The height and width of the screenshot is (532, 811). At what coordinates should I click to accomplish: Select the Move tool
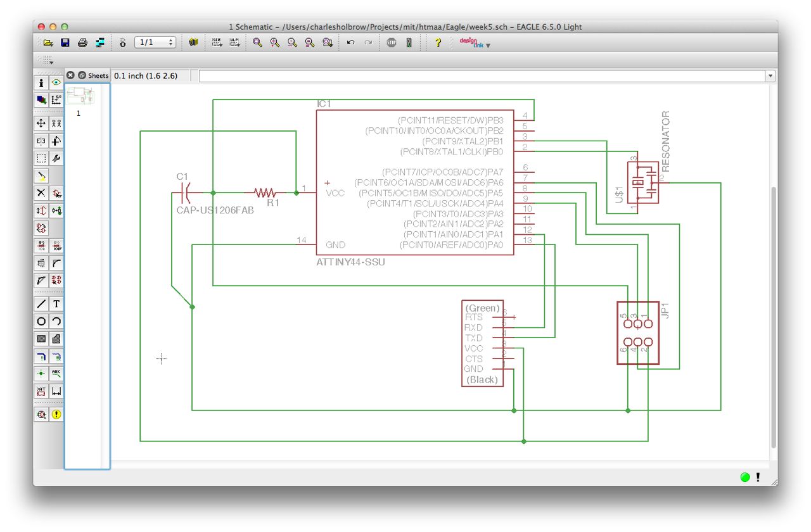click(41, 123)
